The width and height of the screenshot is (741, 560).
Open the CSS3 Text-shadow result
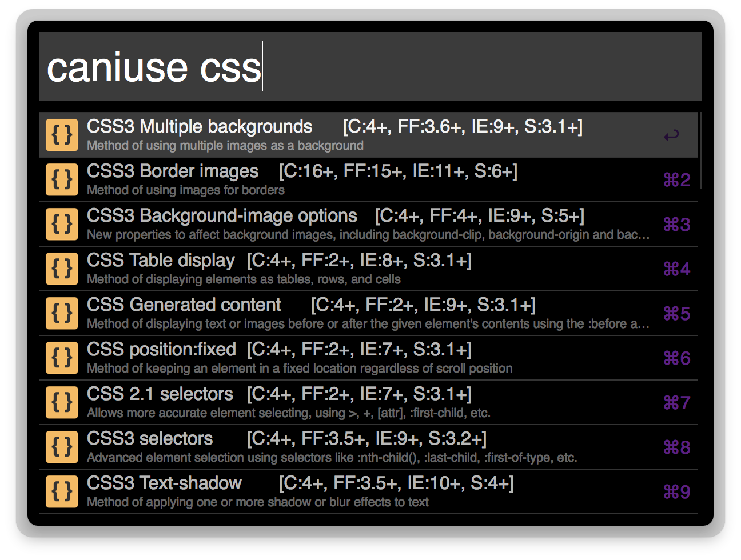tap(368, 491)
